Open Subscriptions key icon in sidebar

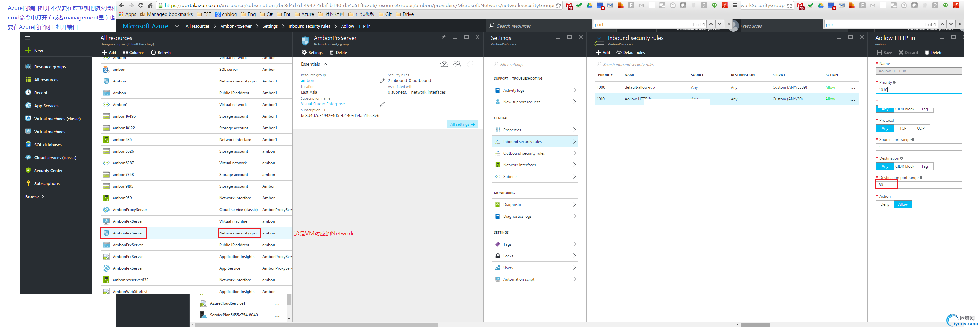click(x=28, y=183)
